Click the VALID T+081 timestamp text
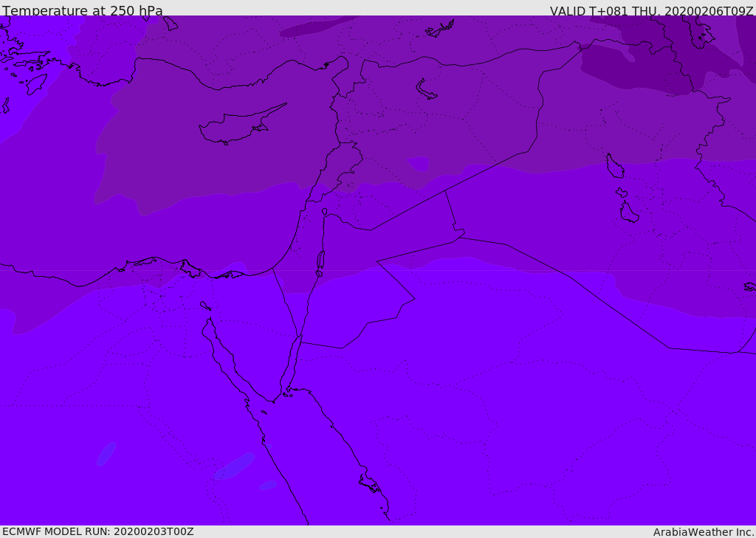This screenshot has width=756, height=538. click(x=651, y=11)
